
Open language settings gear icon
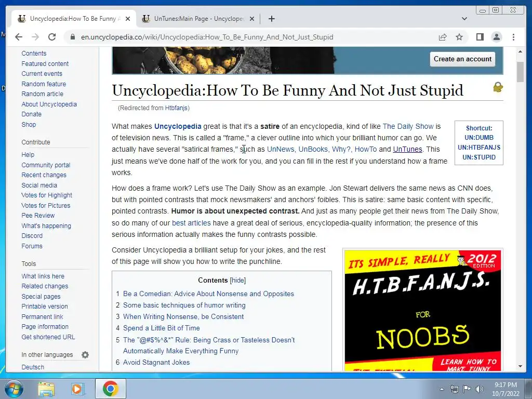click(x=85, y=354)
